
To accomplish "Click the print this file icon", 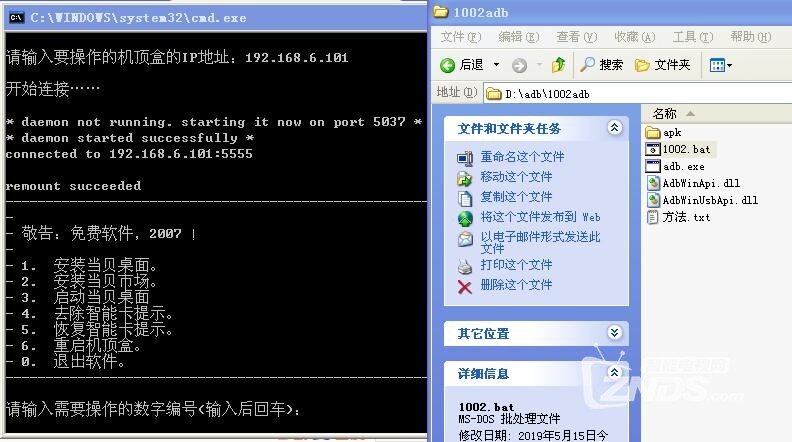I will click(465, 266).
